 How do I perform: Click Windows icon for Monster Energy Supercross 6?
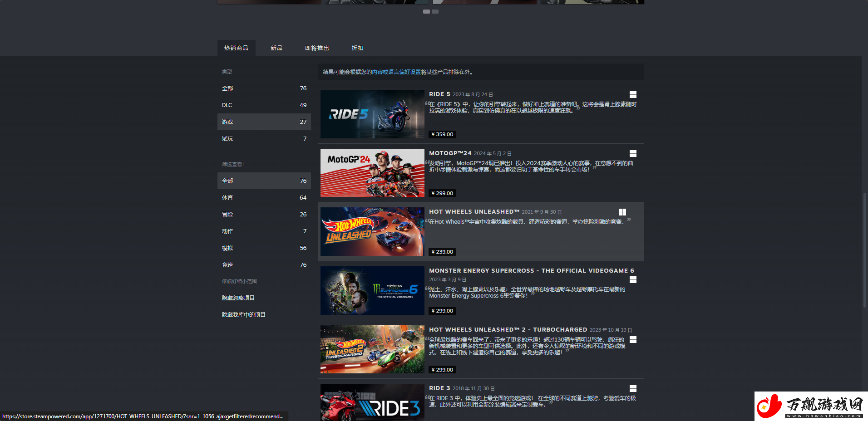point(633,279)
